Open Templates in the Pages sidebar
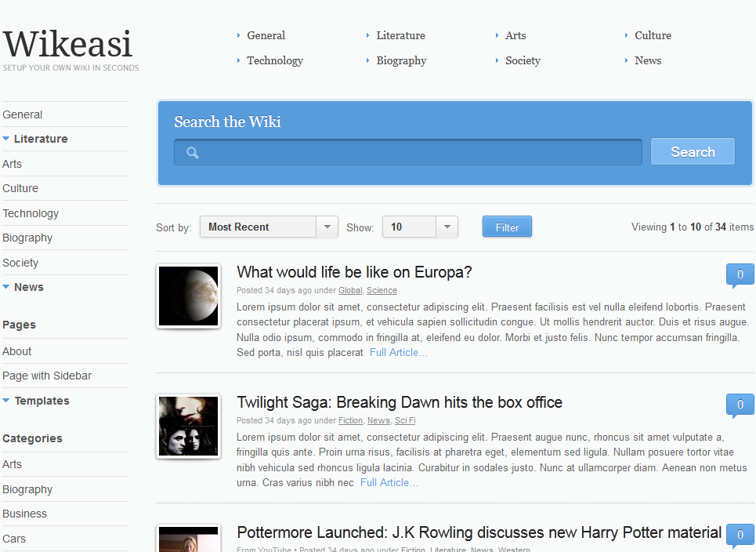The width and height of the screenshot is (756, 552). click(x=42, y=401)
